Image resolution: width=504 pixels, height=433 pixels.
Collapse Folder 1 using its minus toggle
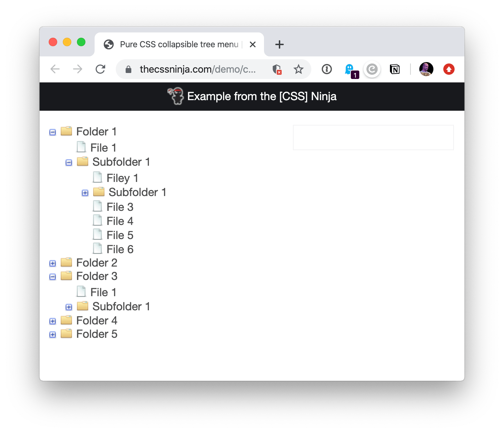pyautogui.click(x=52, y=132)
